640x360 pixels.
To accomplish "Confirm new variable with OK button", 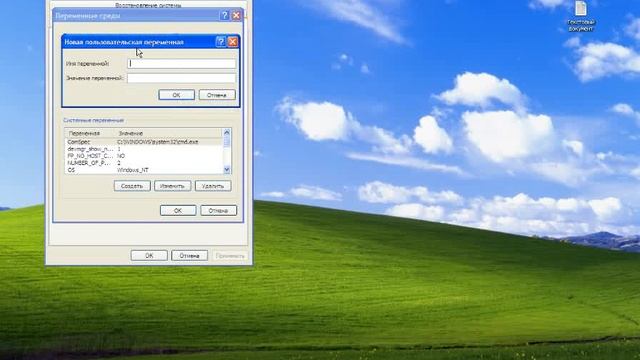I will [x=176, y=95].
